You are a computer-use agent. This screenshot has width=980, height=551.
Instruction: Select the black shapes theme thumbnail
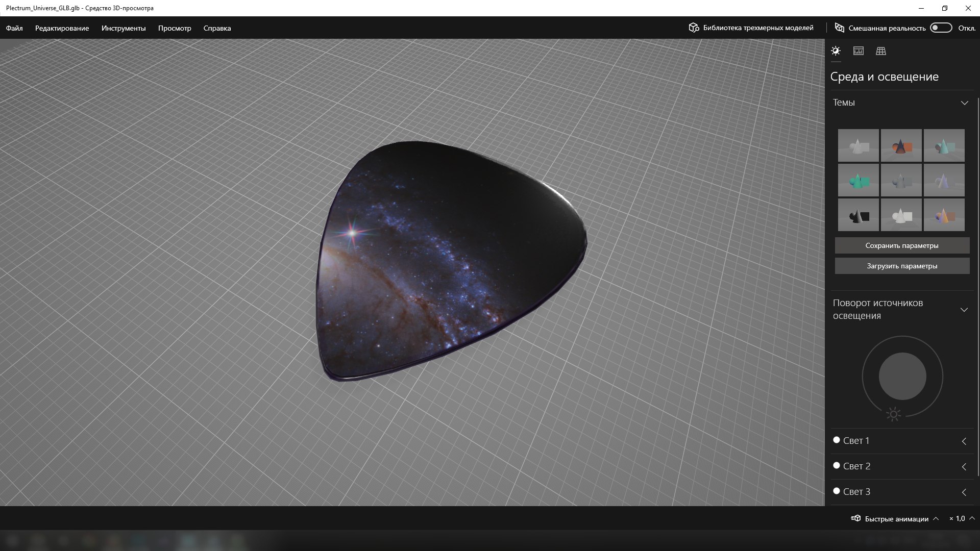(859, 215)
